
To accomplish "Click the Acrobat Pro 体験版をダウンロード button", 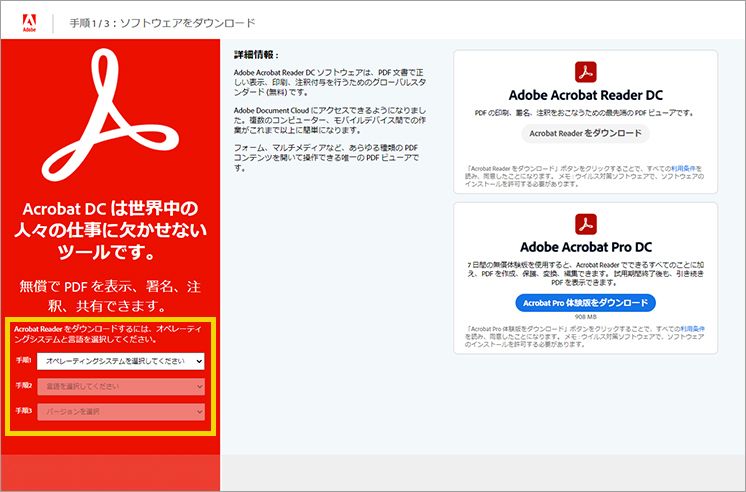I will [585, 303].
